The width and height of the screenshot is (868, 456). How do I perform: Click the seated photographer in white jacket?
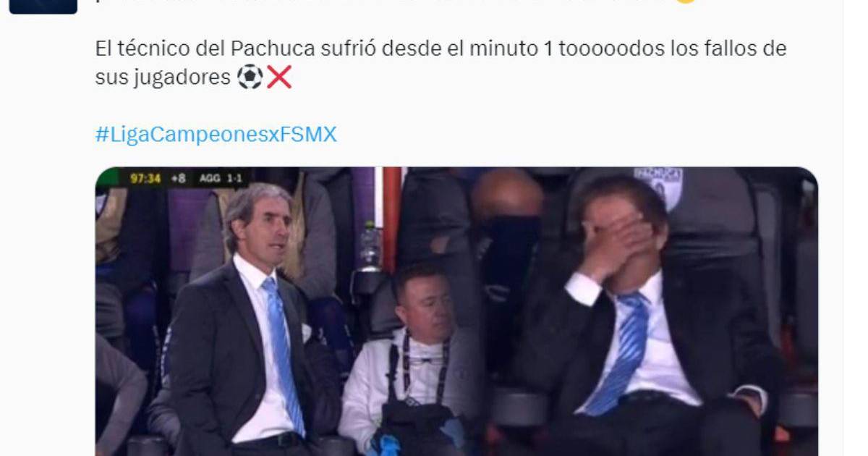pyautogui.click(x=412, y=362)
